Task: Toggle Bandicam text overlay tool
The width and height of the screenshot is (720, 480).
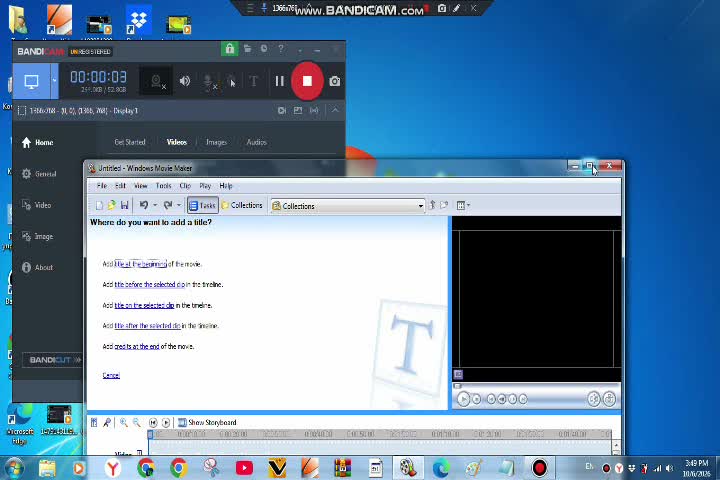Action: tap(253, 81)
